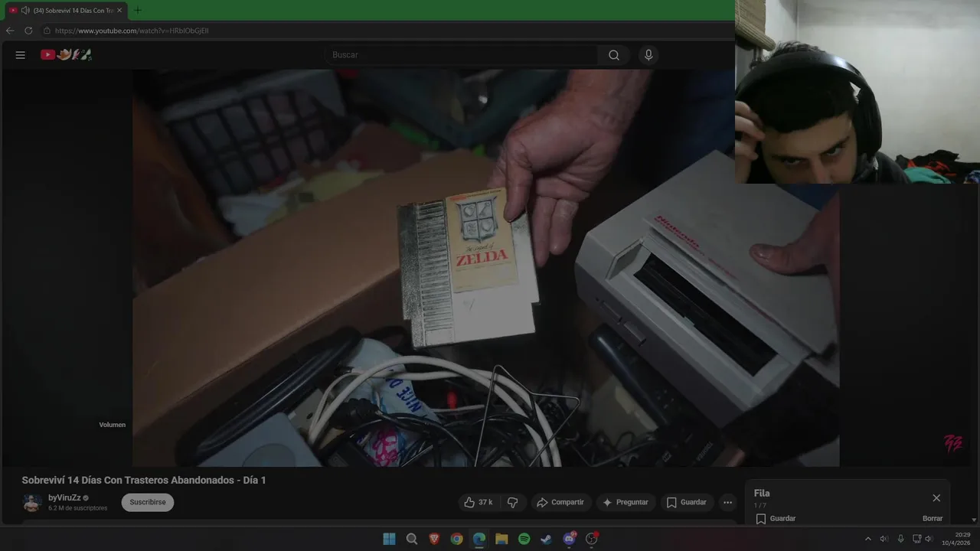Viewport: 980px width, 551px height.
Task: Open OBS Studio from the taskbar
Action: pos(591,539)
